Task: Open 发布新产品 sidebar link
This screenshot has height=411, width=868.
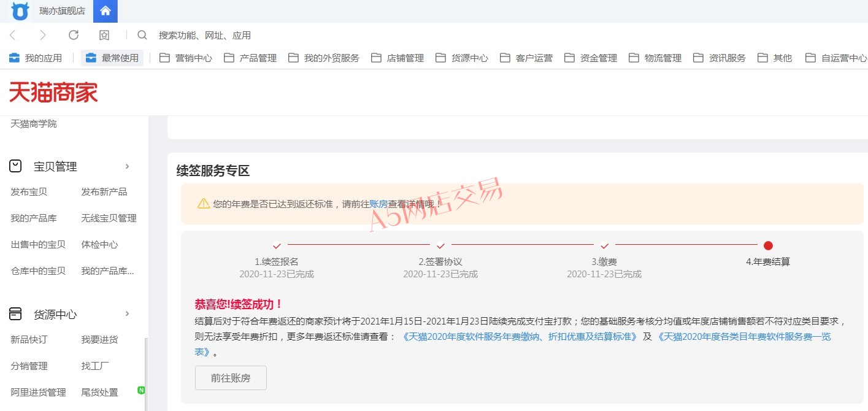Action: (104, 192)
